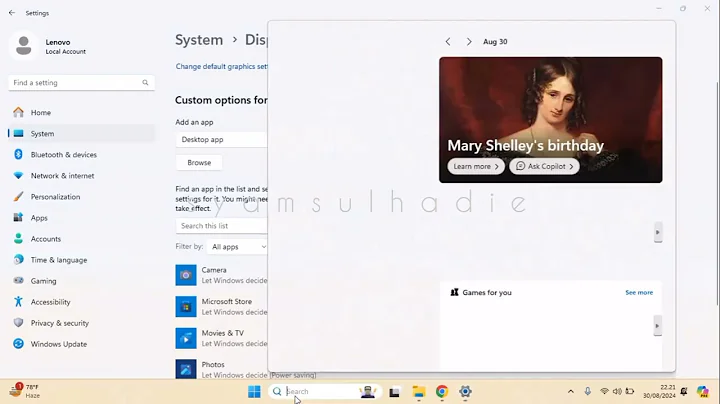720x404 pixels.
Task: Open the Apps settings section
Action: coord(81,218)
